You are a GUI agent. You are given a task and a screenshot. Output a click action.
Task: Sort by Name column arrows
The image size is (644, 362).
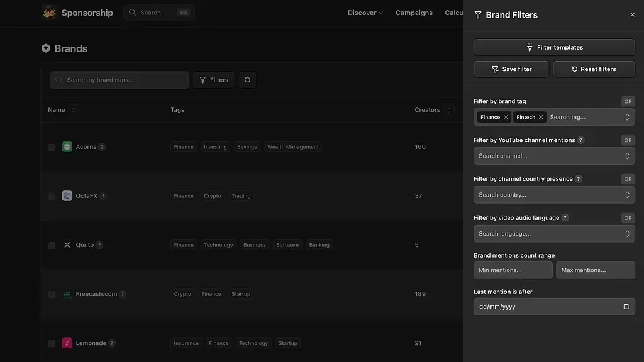click(74, 110)
